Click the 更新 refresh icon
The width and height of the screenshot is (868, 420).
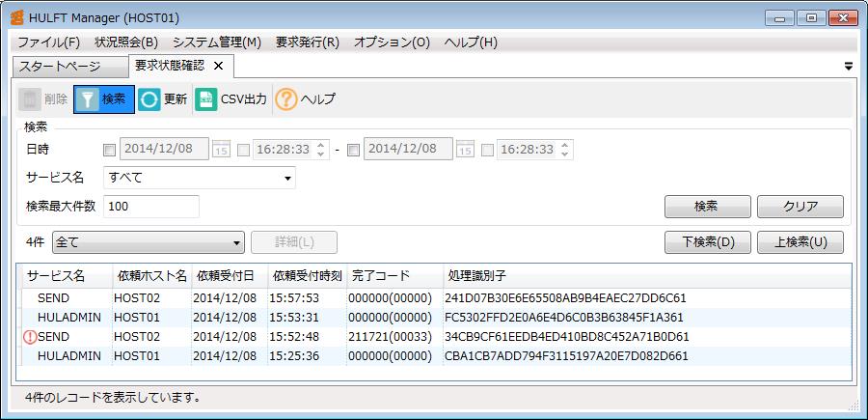(149, 98)
